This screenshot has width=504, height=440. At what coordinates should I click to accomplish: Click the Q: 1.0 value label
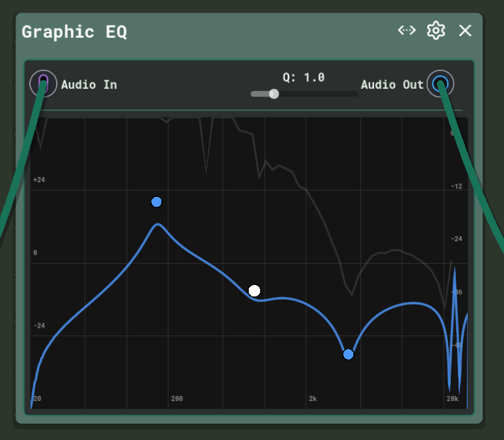tap(304, 77)
